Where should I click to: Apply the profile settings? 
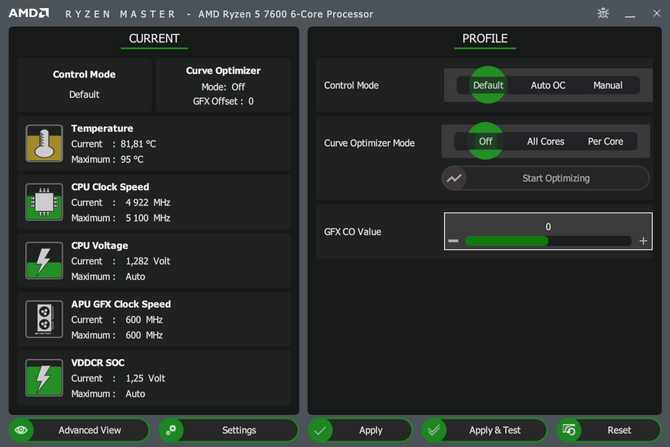click(x=360, y=430)
